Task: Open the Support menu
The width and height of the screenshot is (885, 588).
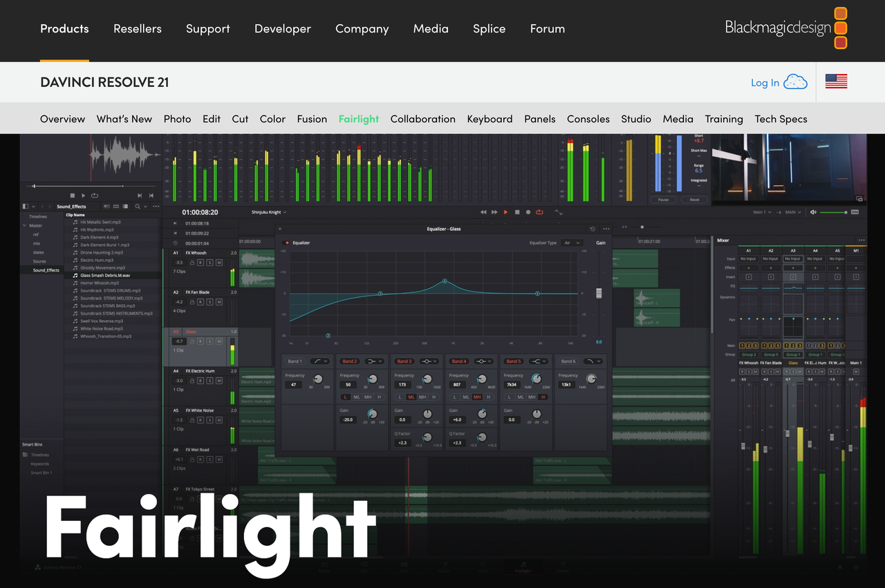Action: (x=207, y=28)
